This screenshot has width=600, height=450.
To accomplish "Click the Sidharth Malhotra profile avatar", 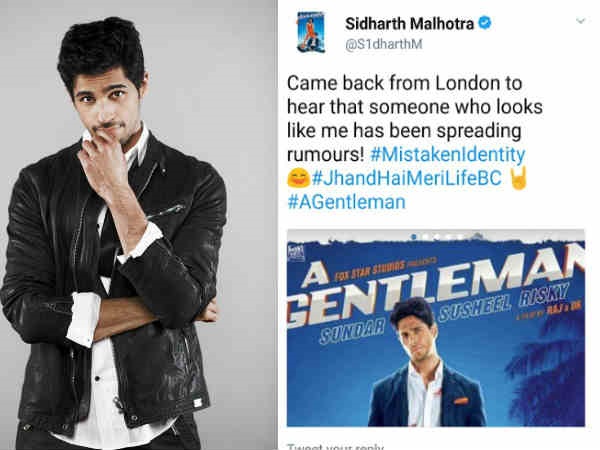I will click(x=311, y=32).
